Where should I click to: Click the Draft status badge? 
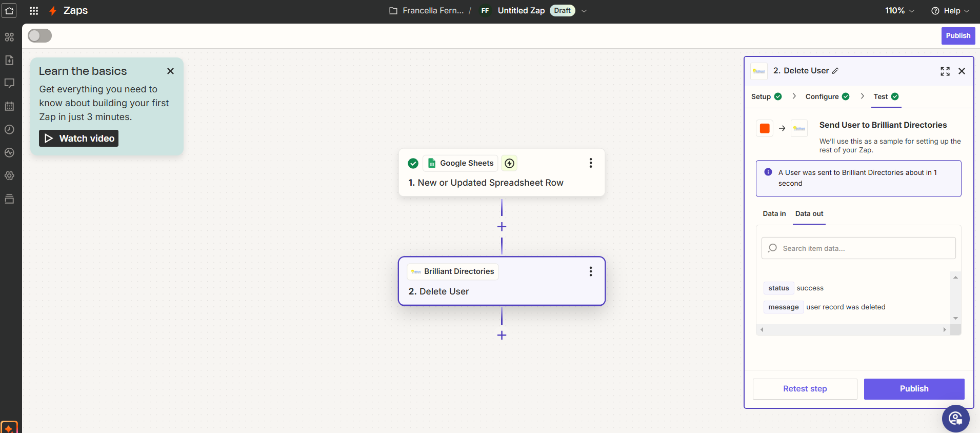tap(562, 11)
